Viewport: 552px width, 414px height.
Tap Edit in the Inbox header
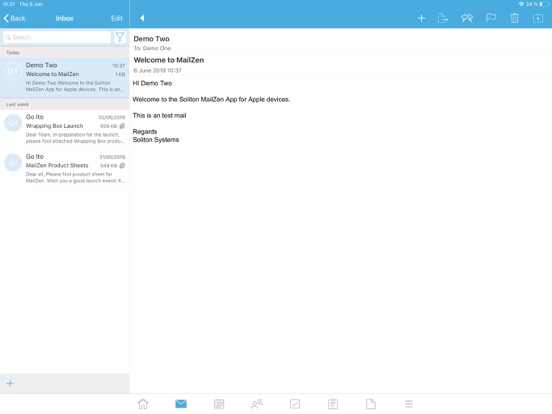(117, 18)
